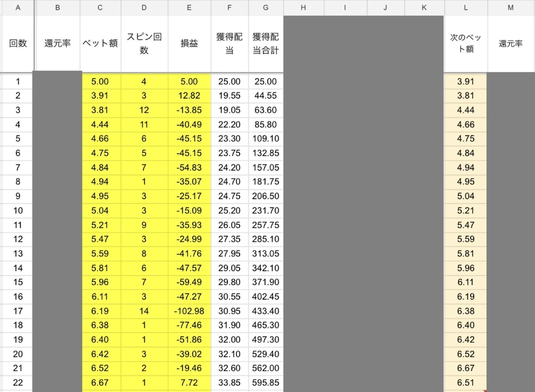Click the スピン回数 header cell
The width and height of the screenshot is (535, 392).
pos(144,43)
